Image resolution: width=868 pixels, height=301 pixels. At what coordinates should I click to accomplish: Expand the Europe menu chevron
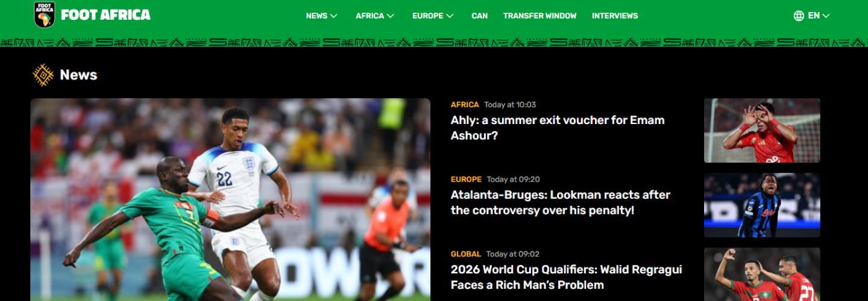(x=450, y=16)
